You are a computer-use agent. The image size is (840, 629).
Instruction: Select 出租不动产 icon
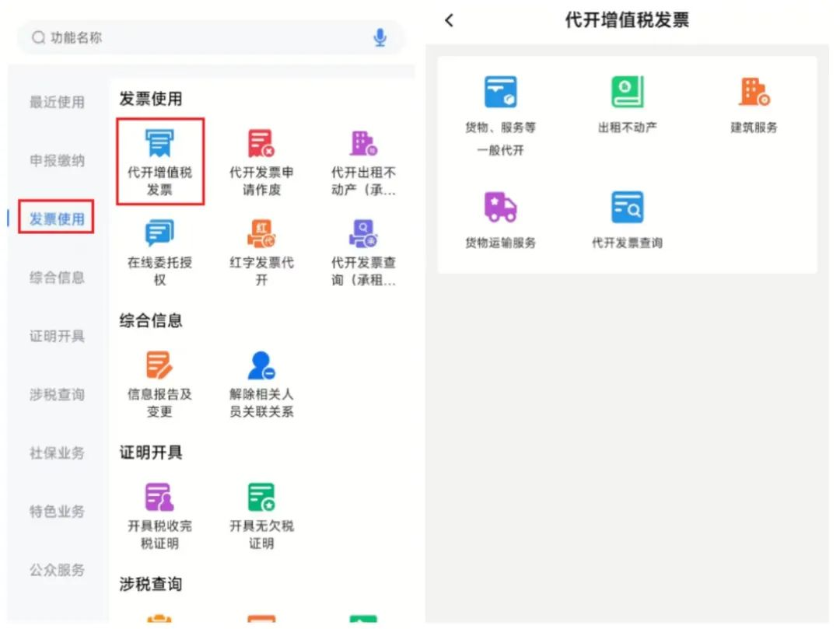pyautogui.click(x=628, y=92)
